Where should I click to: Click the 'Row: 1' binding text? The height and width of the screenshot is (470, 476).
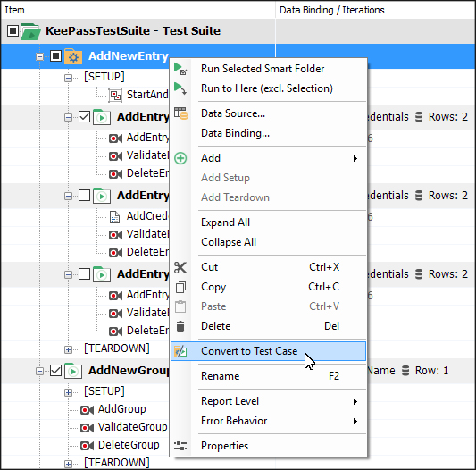coord(431,371)
